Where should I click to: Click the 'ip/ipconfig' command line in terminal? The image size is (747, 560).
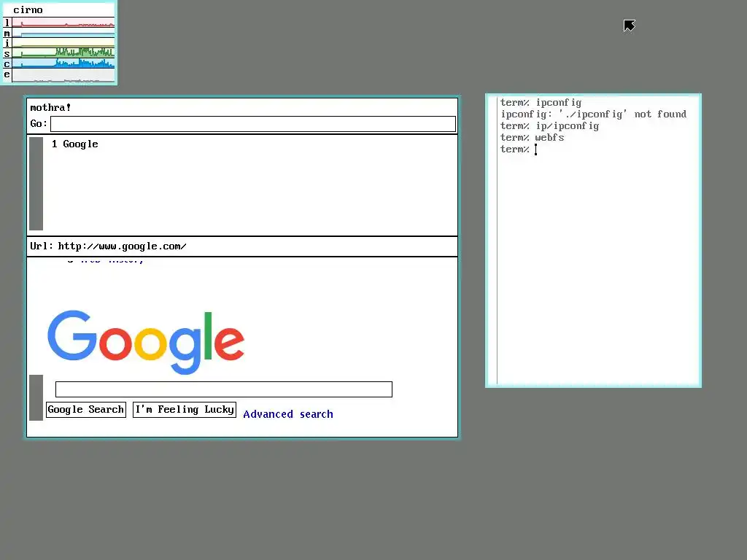[549, 126]
